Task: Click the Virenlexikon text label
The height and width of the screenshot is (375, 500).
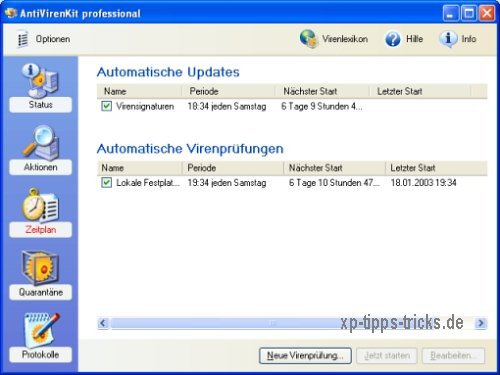Action: 345,39
